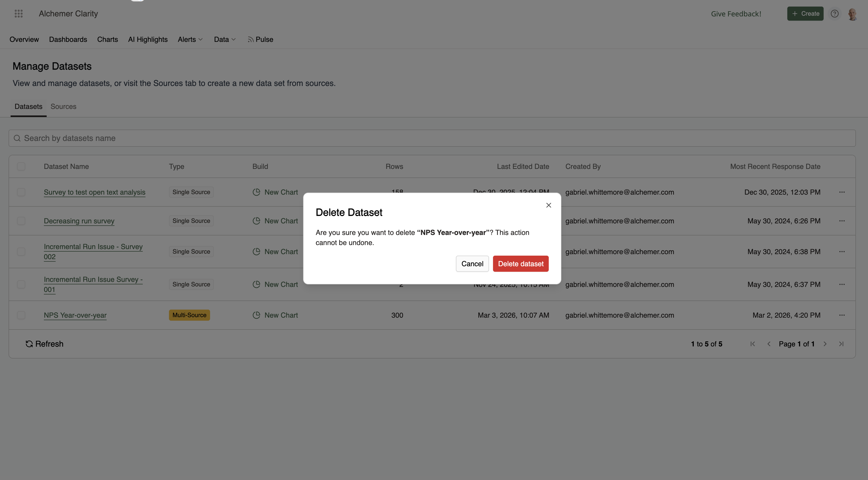868x480 pixels.
Task: Open more options for NPS Year-over-year row
Action: click(842, 315)
